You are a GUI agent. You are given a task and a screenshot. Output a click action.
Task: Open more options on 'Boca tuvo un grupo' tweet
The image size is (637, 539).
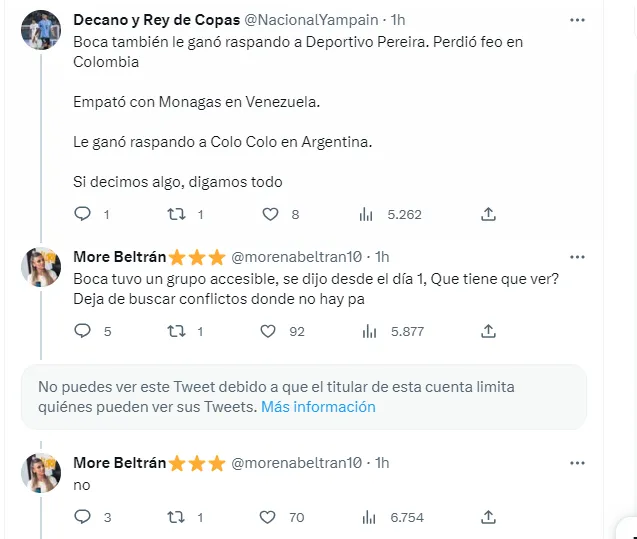[x=577, y=256]
